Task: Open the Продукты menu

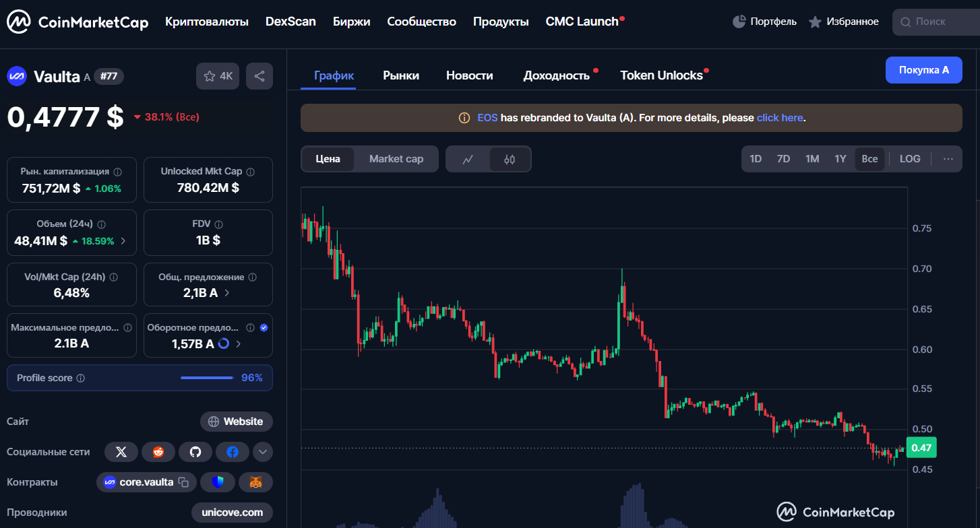Action: tap(501, 22)
